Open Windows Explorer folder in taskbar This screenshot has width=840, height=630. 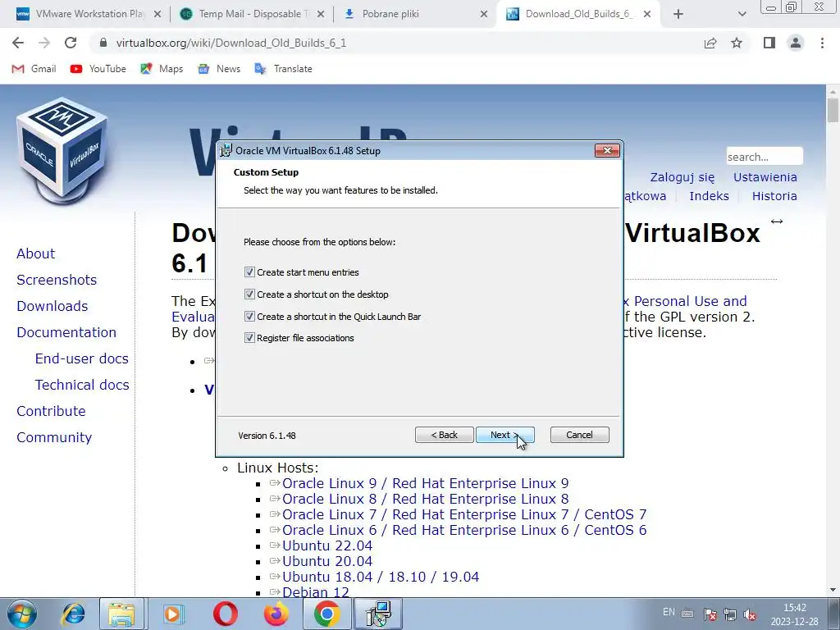pos(121,614)
